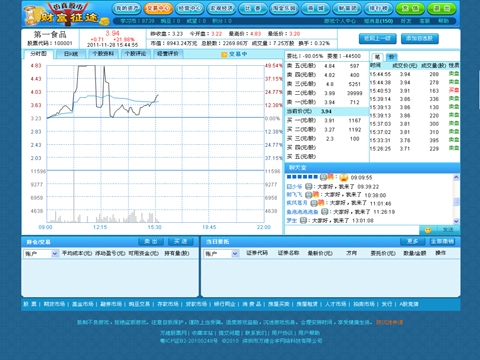Click the chat panel scrollbar thumb

coord(456,202)
